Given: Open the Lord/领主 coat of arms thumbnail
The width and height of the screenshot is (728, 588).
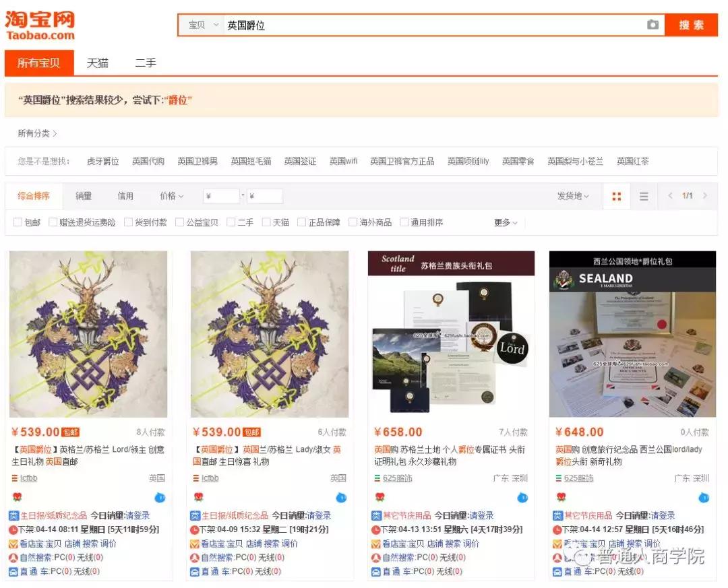Looking at the screenshot, I should tap(88, 334).
